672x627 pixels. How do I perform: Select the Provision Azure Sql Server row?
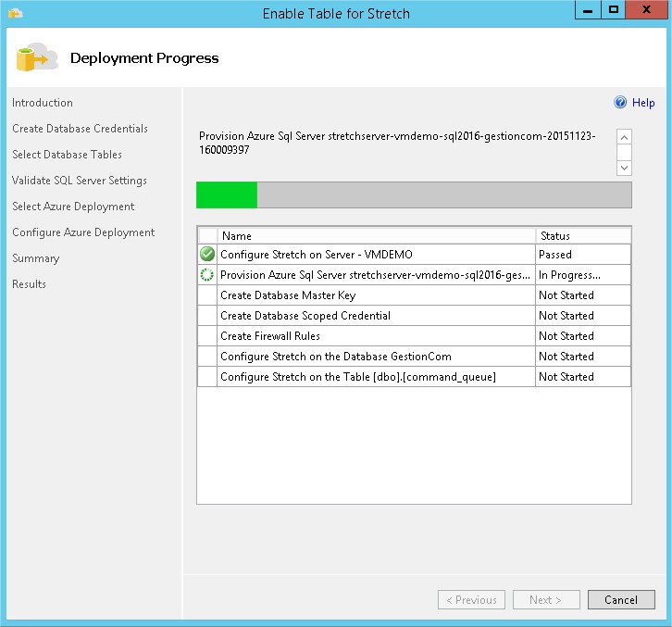click(414, 275)
